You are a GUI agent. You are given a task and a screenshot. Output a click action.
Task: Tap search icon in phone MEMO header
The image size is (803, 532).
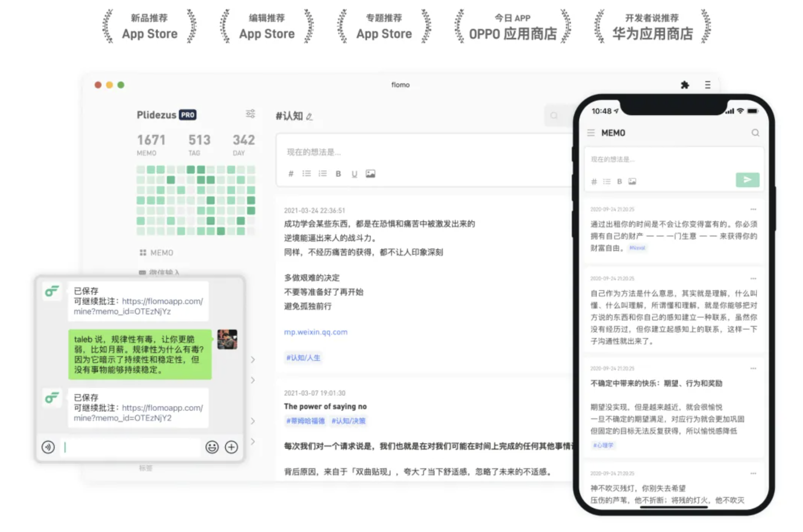(x=755, y=133)
